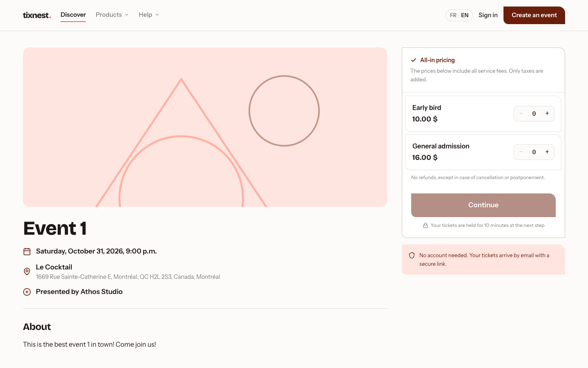Open the Discover tab
588x368 pixels.
point(73,15)
